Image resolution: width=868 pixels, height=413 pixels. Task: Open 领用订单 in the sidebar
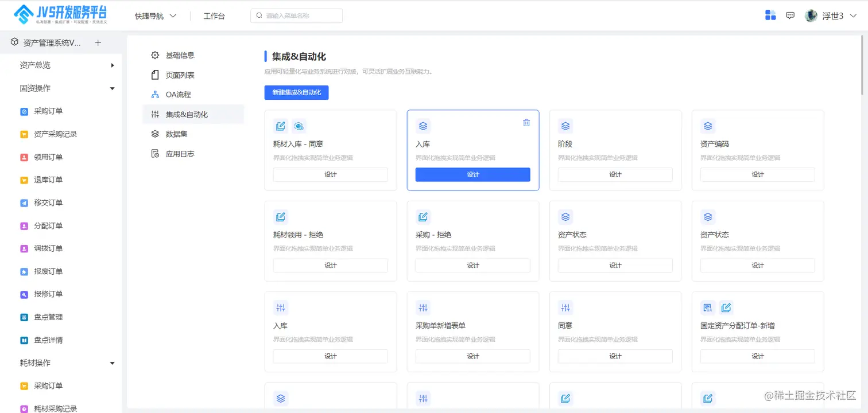coord(48,157)
